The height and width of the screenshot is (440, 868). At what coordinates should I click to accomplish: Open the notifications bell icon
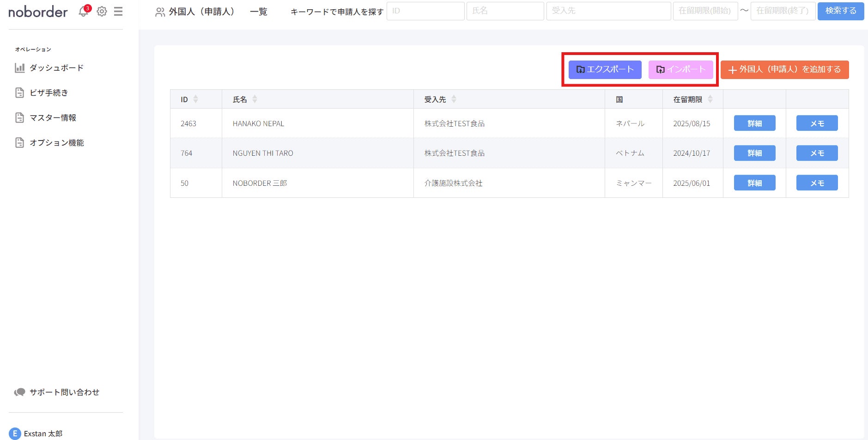pos(84,12)
